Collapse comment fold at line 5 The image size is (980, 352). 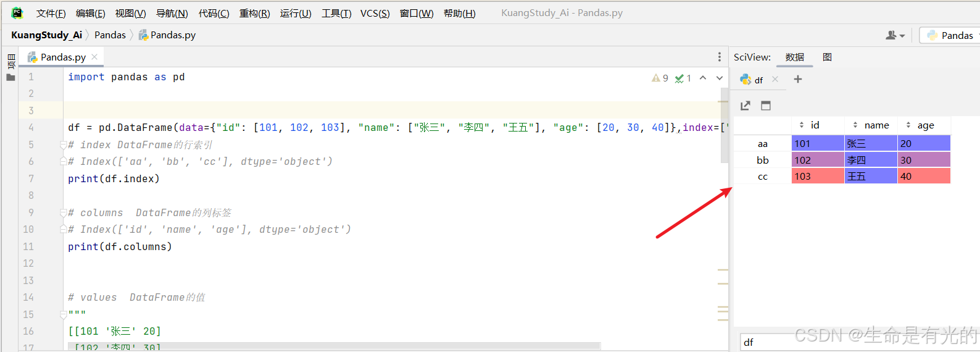63,145
